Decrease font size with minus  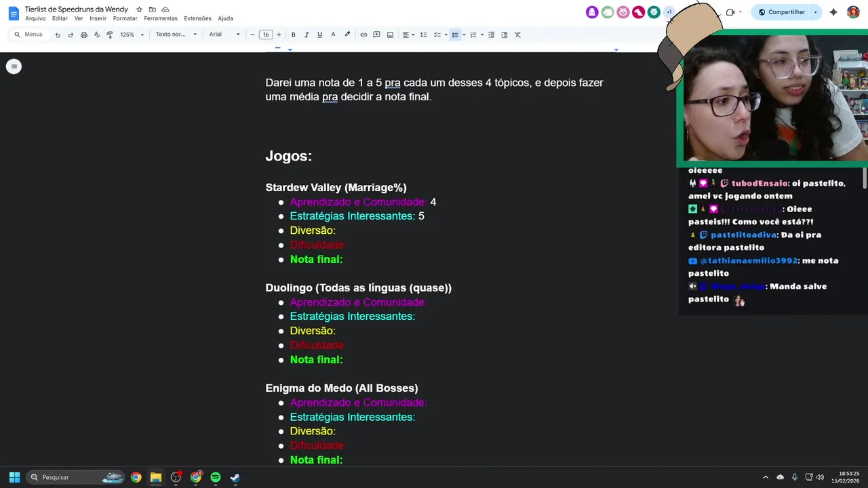pos(253,35)
